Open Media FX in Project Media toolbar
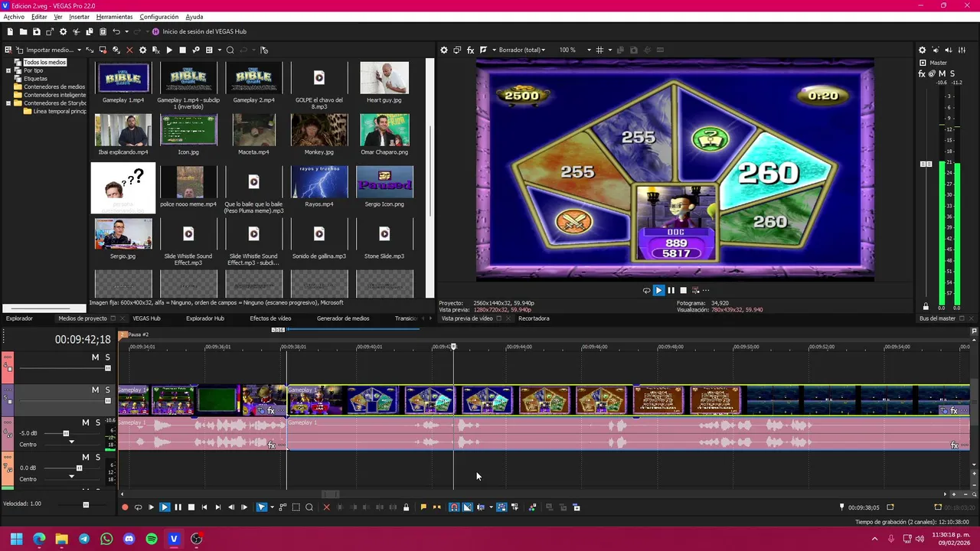 click(155, 51)
